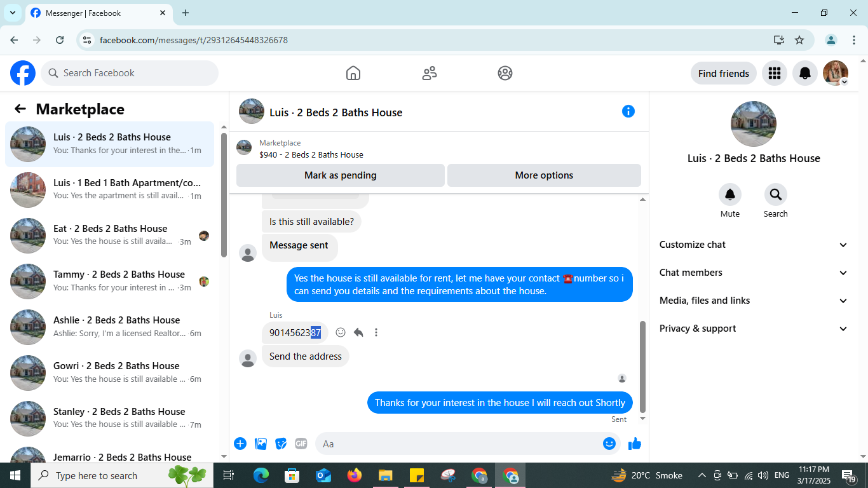Go back using the Marketplace back arrow
Image resolution: width=868 pixels, height=488 pixels.
(20, 109)
